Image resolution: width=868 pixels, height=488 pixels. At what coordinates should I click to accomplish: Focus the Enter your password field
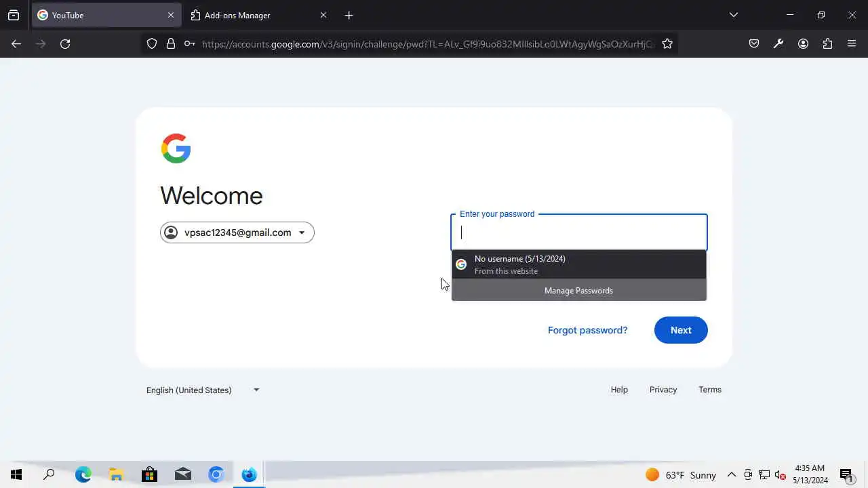tap(579, 232)
